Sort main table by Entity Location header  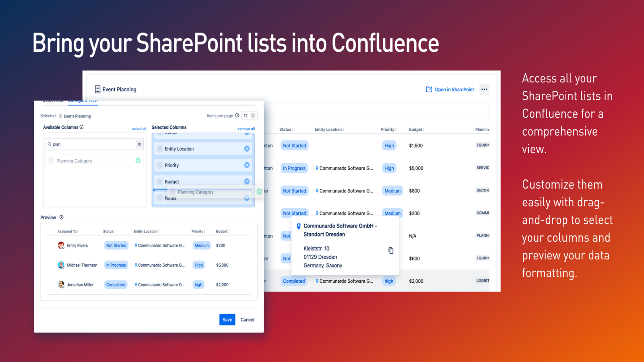click(329, 130)
